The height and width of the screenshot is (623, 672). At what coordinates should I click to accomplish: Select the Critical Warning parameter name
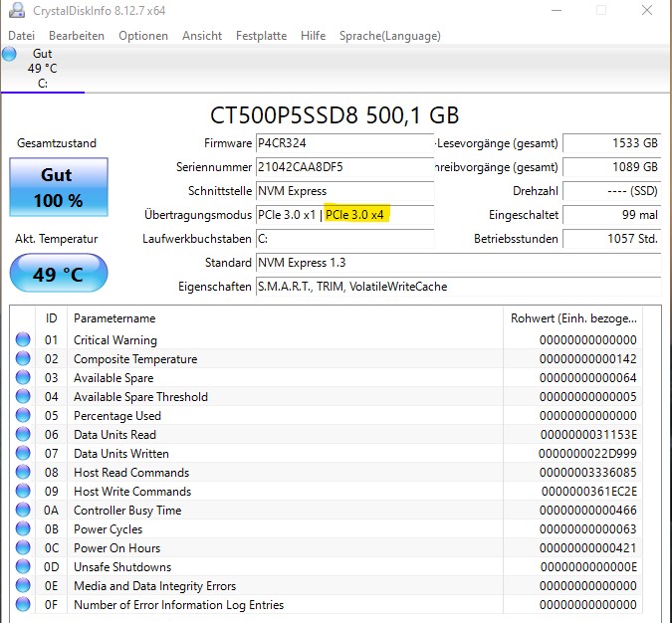pyautogui.click(x=115, y=340)
